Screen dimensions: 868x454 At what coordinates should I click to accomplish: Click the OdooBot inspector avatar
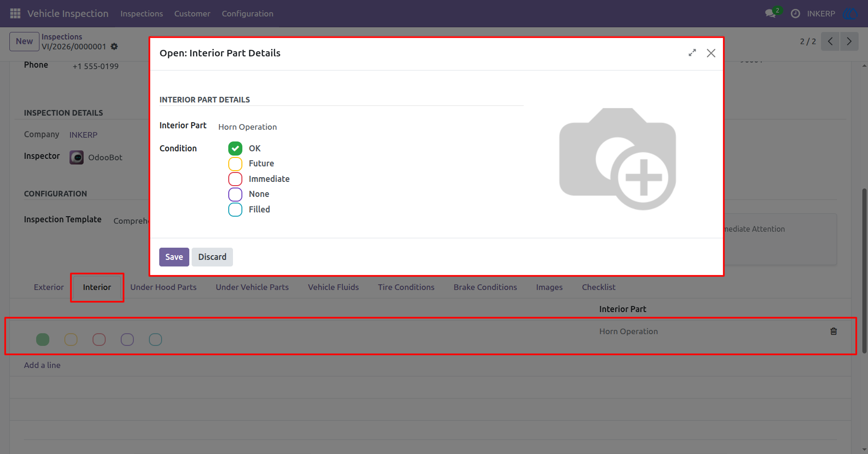(77, 157)
